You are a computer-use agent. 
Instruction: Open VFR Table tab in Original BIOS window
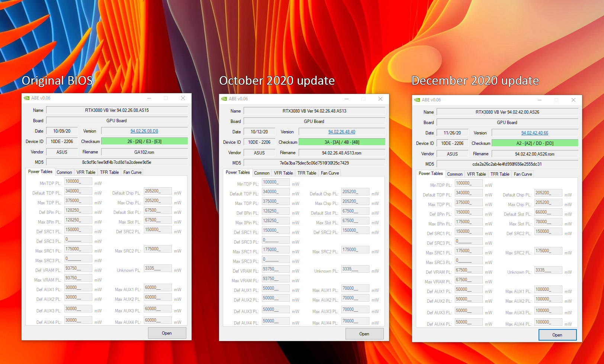[86, 172]
